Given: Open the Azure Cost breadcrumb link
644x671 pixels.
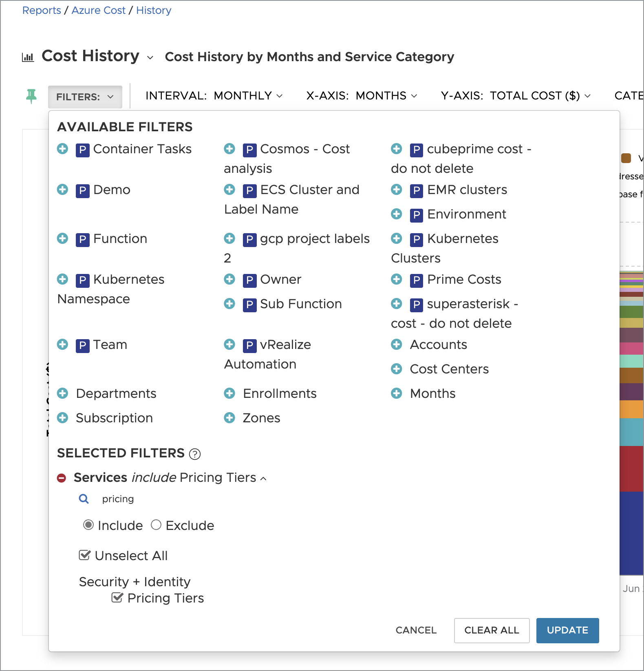Looking at the screenshot, I should pos(99,10).
